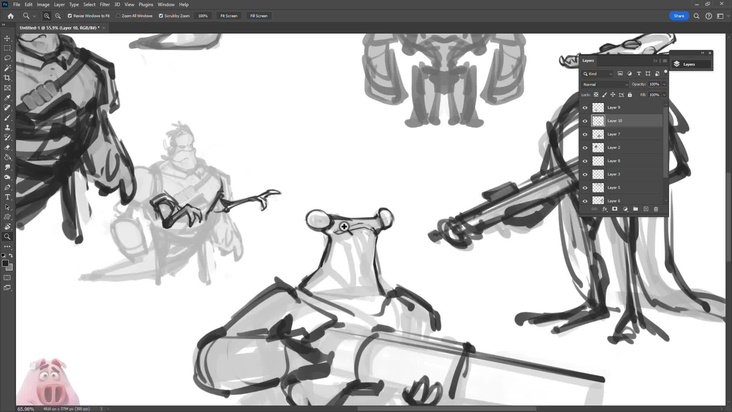Collapse the Layers panel with double arrows
The width and height of the screenshot is (732, 412).
pyautogui.click(x=655, y=61)
